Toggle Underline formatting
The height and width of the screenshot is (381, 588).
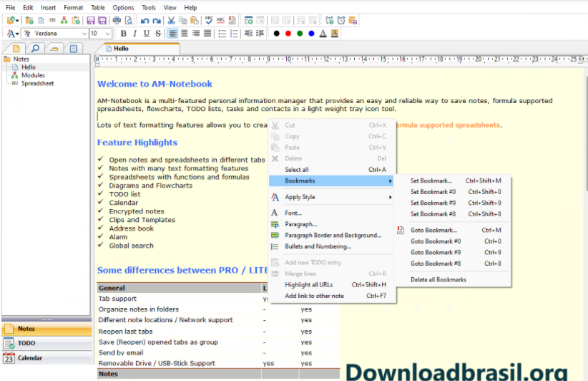coord(146,34)
